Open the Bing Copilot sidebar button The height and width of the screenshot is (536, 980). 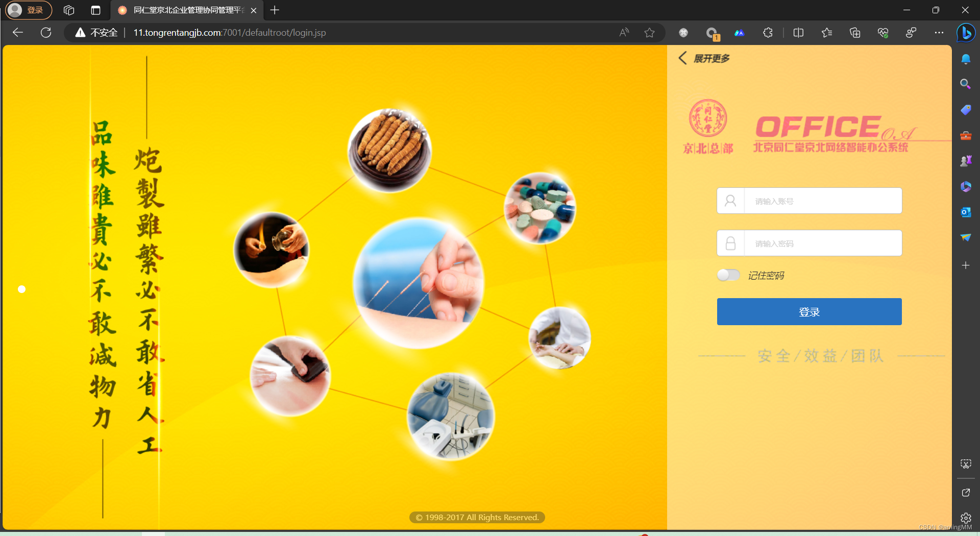[966, 33]
